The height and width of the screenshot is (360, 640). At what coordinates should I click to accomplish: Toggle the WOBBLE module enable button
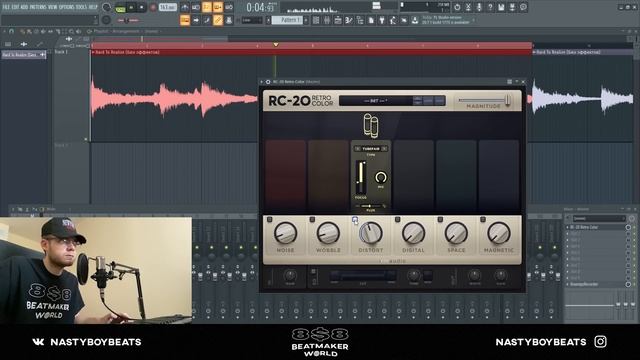(312, 220)
